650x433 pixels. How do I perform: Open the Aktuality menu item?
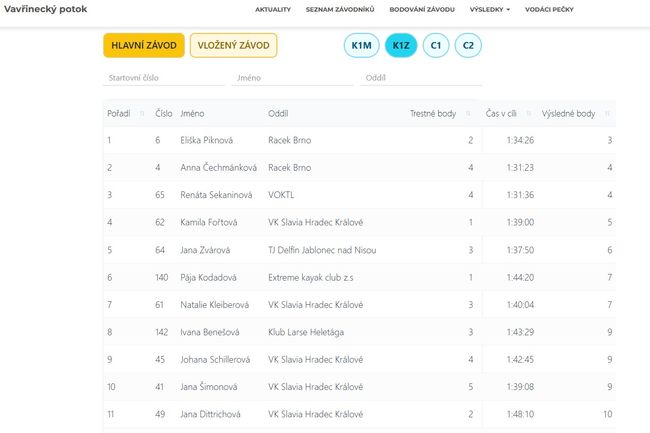(x=273, y=9)
